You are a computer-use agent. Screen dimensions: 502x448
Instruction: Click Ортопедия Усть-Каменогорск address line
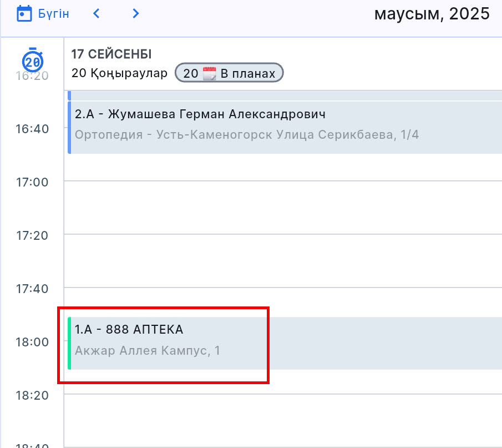point(246,134)
